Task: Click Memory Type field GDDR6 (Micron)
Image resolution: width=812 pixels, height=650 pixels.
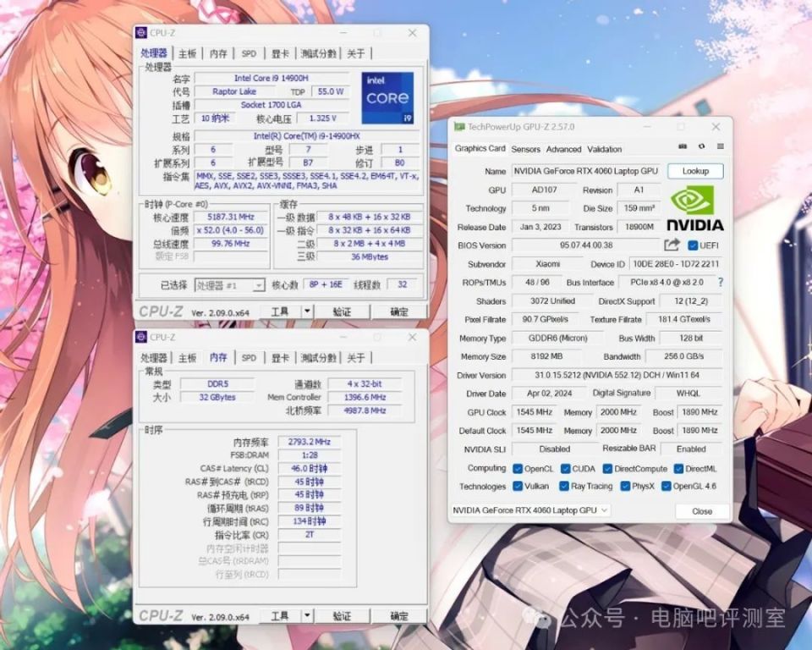Action: pos(557,338)
